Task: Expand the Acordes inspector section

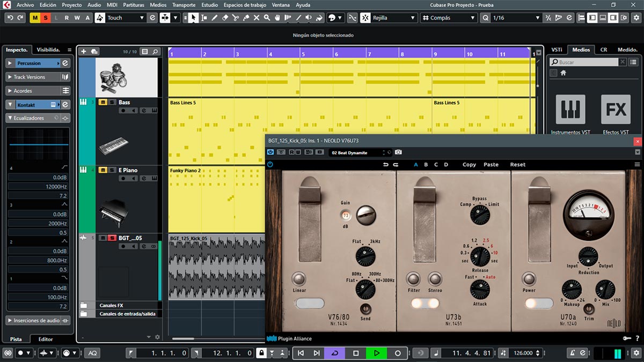Action: click(x=38, y=91)
